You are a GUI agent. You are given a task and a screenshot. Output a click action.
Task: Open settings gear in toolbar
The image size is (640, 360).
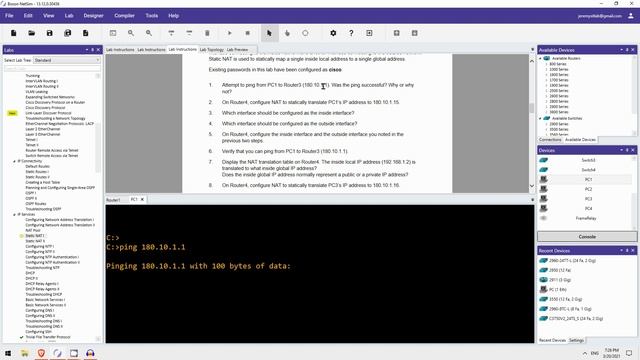click(333, 33)
